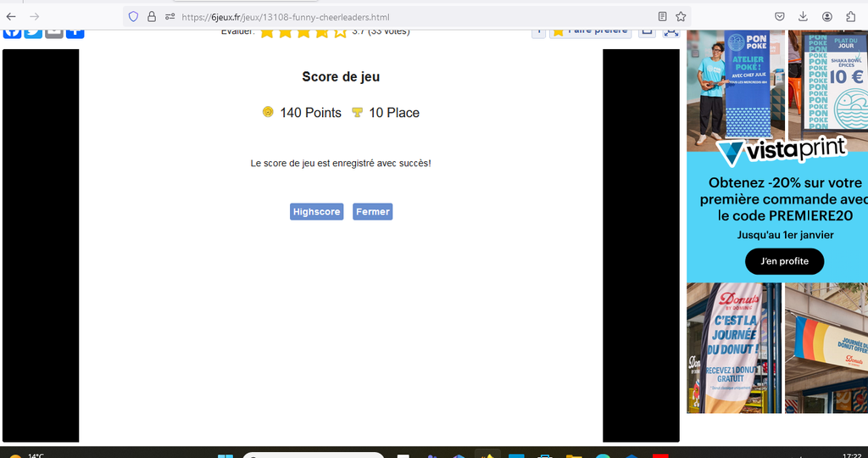Click the site permissions icon in address bar
The image size is (868, 458).
170,16
